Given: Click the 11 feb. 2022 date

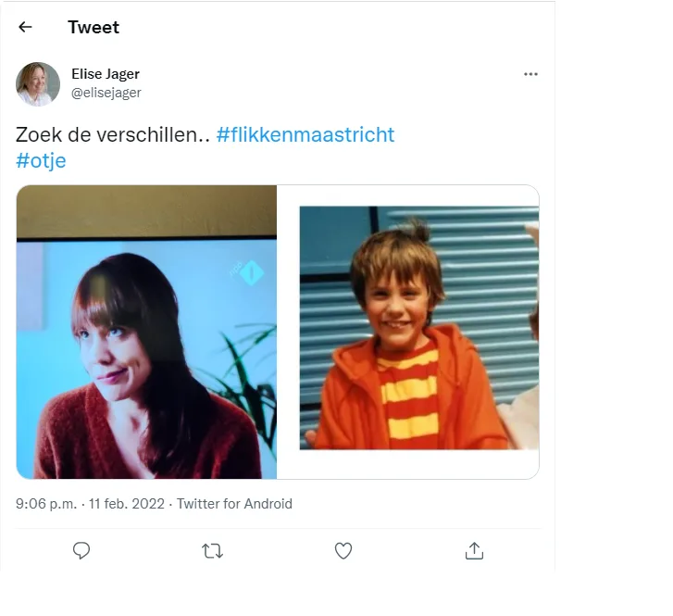Looking at the screenshot, I should tap(127, 504).
